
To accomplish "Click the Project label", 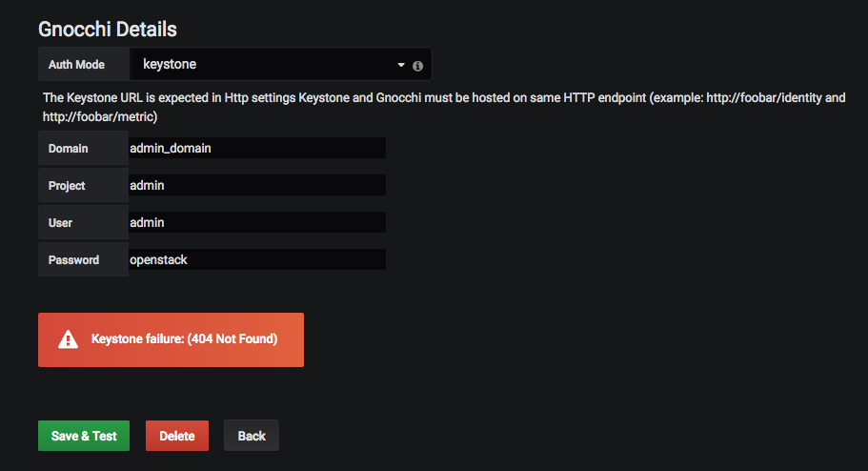I will pos(67,186).
